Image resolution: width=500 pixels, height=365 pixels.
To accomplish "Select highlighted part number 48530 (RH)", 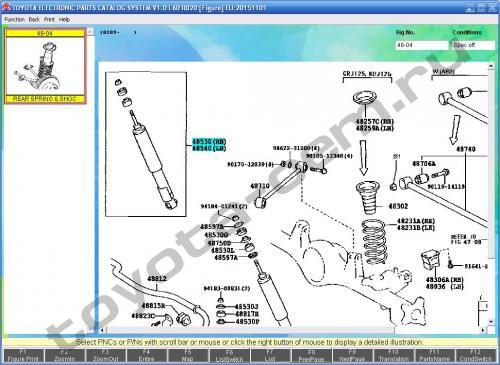I will 209,142.
